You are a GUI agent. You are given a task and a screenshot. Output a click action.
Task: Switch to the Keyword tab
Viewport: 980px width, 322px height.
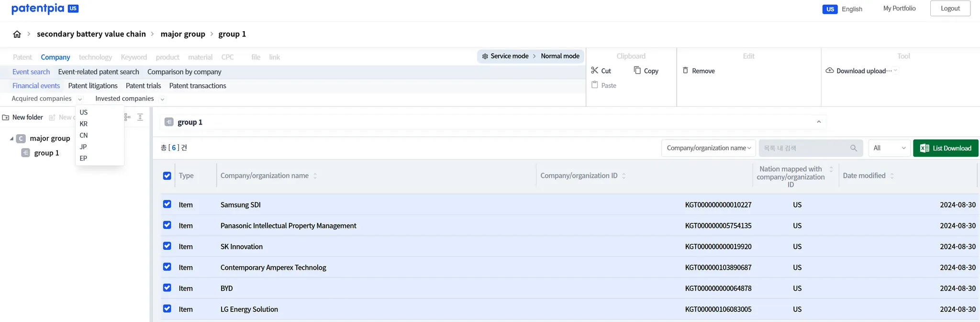pyautogui.click(x=134, y=57)
